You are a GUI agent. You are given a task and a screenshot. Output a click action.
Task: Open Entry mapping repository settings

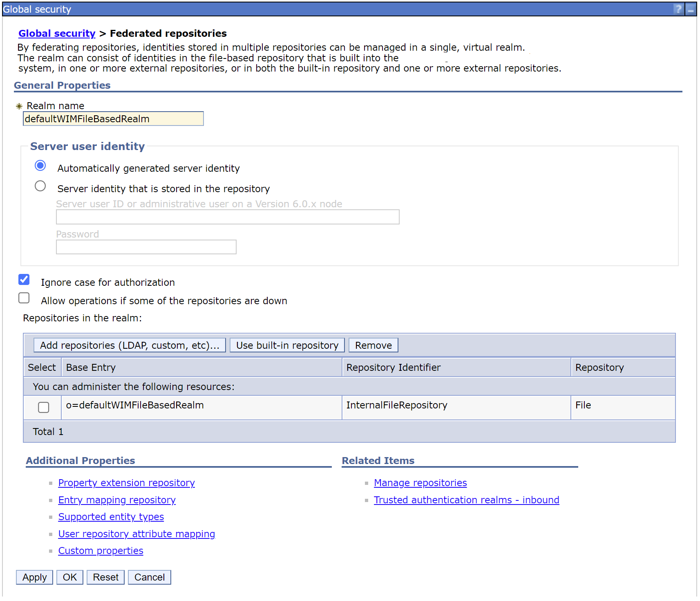click(x=117, y=500)
